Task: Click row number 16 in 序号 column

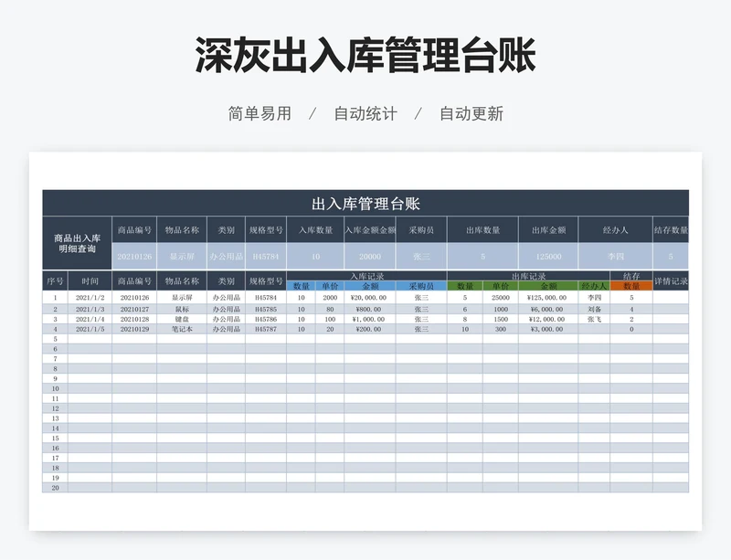Action: click(55, 448)
